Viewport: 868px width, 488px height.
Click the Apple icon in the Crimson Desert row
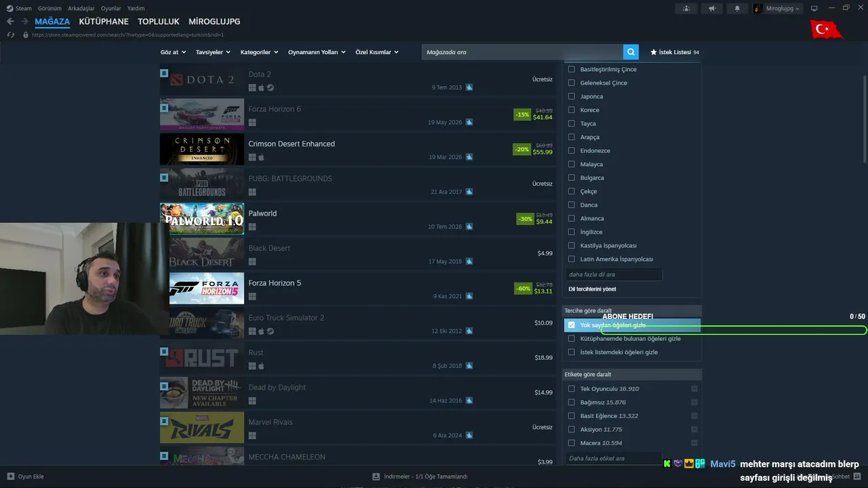pyautogui.click(x=261, y=157)
